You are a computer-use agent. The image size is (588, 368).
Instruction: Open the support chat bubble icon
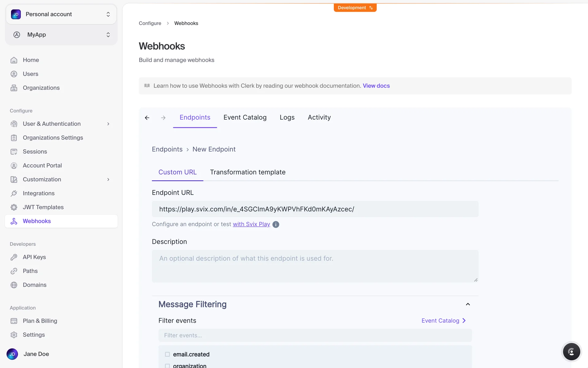coord(571,352)
